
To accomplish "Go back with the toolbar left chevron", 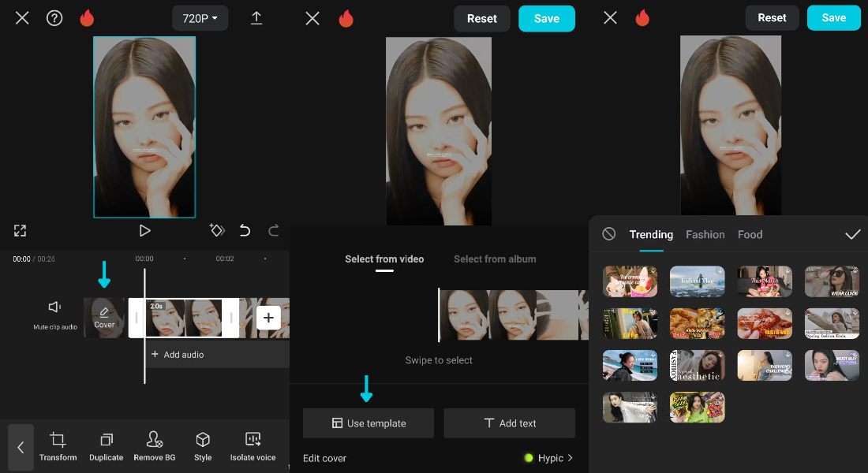I will 21,448.
